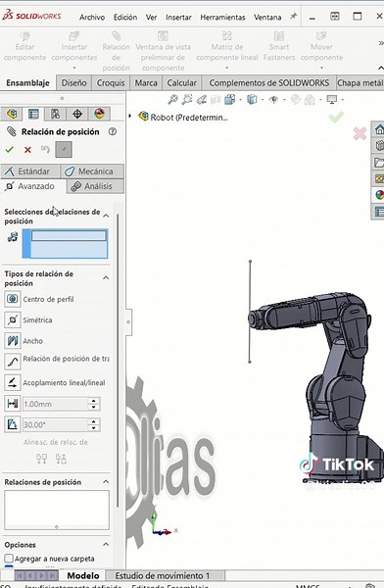The width and height of the screenshot is (384, 588).
Task: Collapse the Opciones section
Action: [x=106, y=545]
